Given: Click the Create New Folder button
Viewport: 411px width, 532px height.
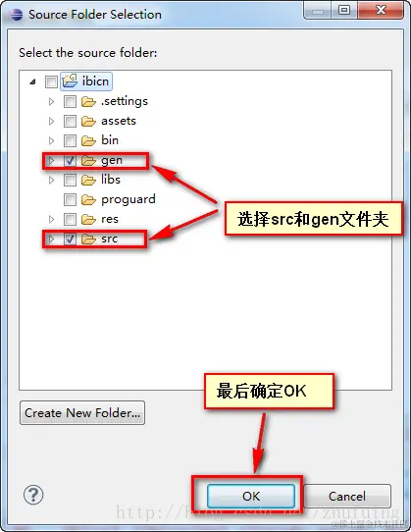Looking at the screenshot, I should [x=82, y=413].
